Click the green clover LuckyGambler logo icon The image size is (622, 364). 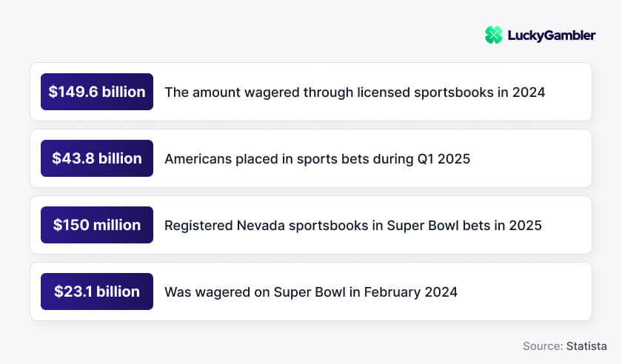tap(493, 35)
